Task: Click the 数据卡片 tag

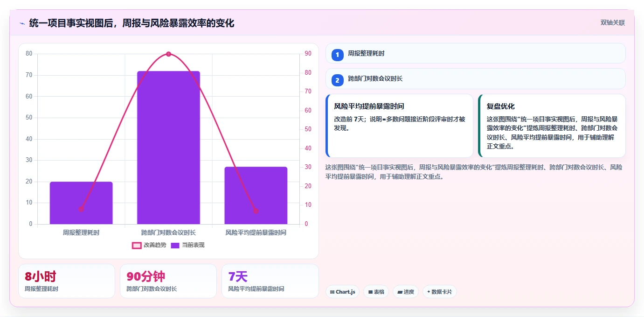Action: pyautogui.click(x=440, y=292)
